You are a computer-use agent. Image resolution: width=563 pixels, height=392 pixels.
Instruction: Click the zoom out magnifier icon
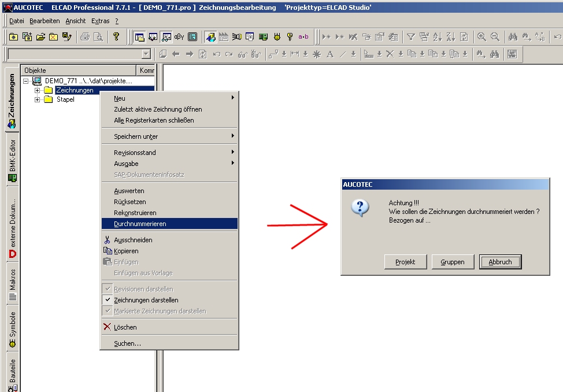[495, 36]
